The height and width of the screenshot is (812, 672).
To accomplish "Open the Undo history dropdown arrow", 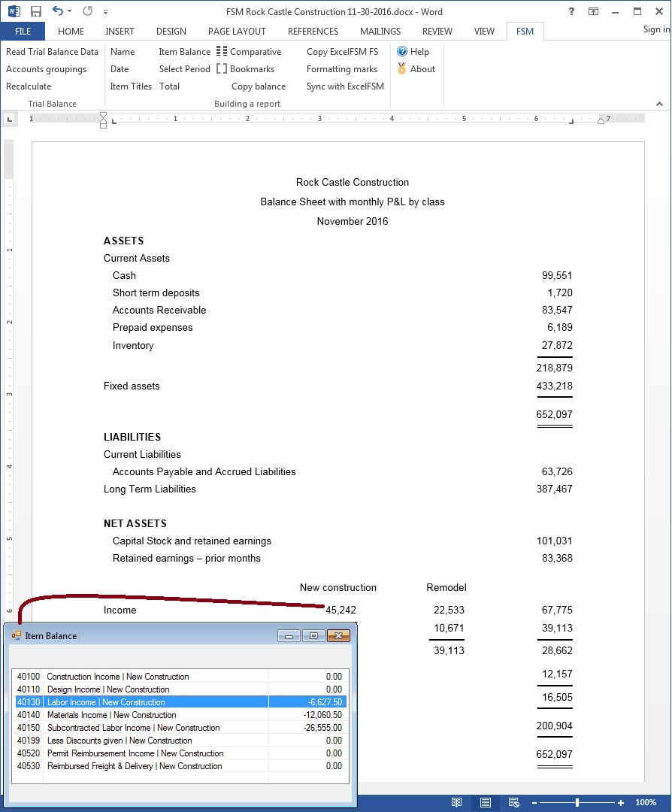I will click(x=70, y=11).
